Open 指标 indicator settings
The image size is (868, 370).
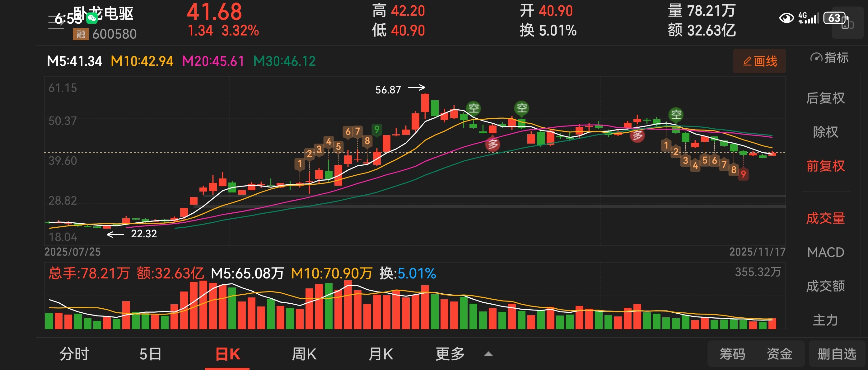pyautogui.click(x=829, y=58)
